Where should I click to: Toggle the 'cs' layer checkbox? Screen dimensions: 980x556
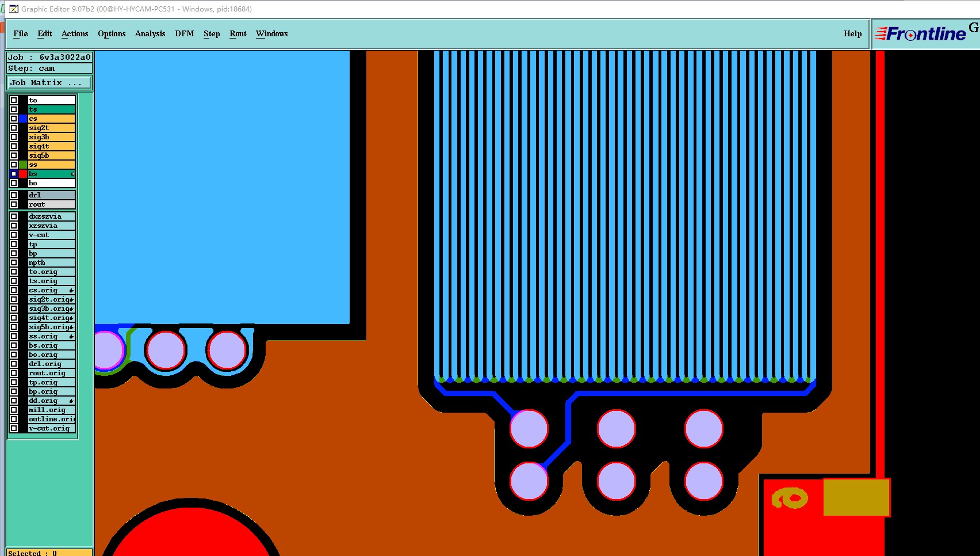pos(14,119)
